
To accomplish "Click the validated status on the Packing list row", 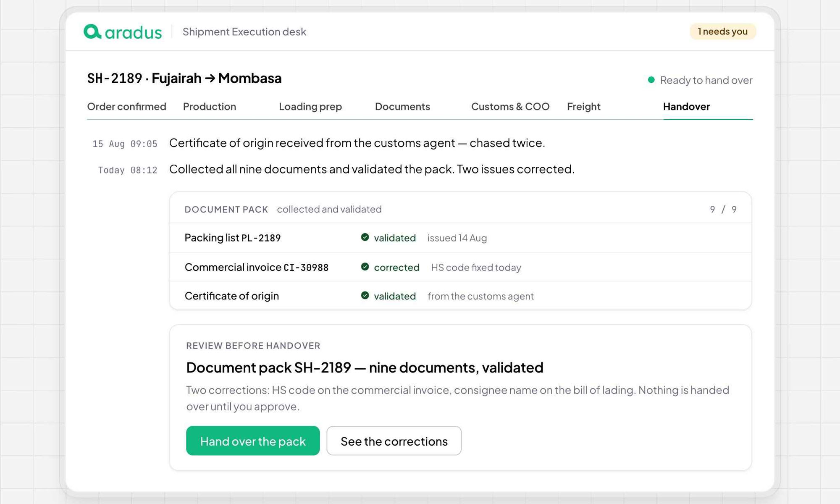I will 395,238.
